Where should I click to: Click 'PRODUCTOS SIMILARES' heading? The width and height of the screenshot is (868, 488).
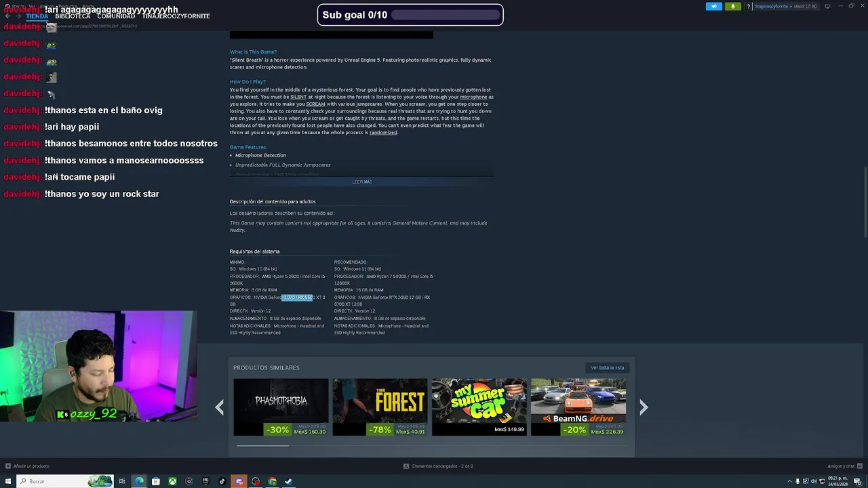coord(267,367)
